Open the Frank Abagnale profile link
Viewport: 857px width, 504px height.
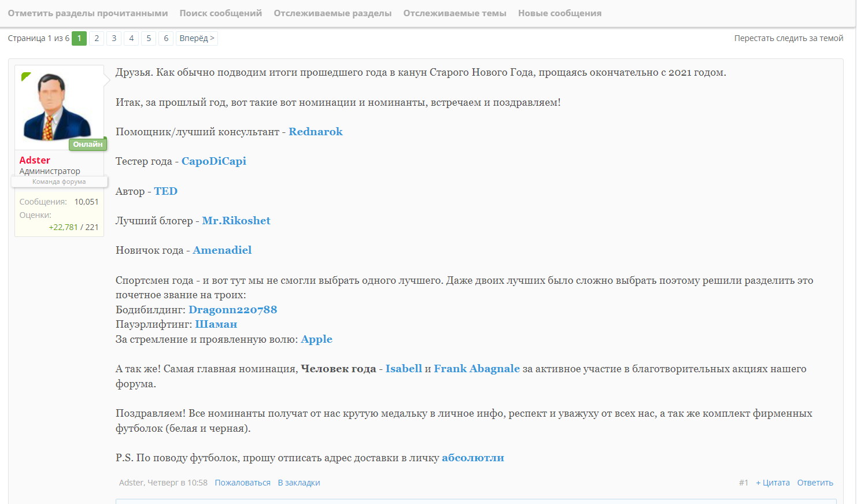point(477,369)
